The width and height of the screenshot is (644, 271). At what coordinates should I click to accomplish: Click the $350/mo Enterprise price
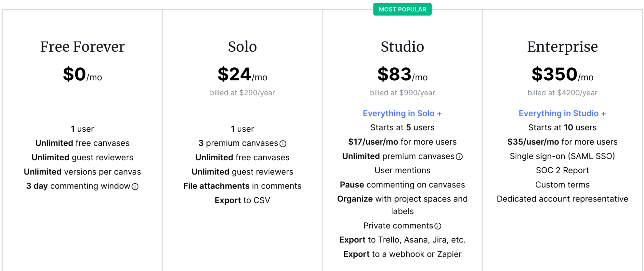pyautogui.click(x=562, y=75)
